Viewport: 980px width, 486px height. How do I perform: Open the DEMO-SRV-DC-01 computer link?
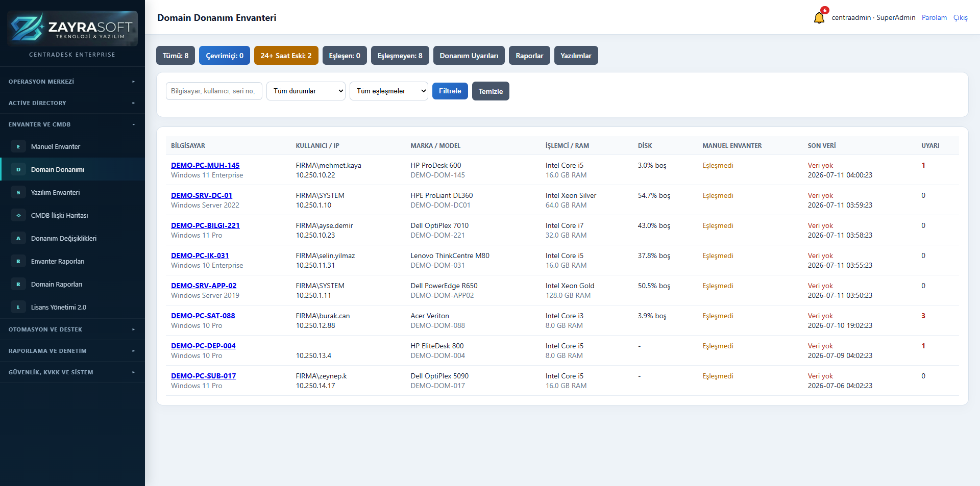[202, 195]
